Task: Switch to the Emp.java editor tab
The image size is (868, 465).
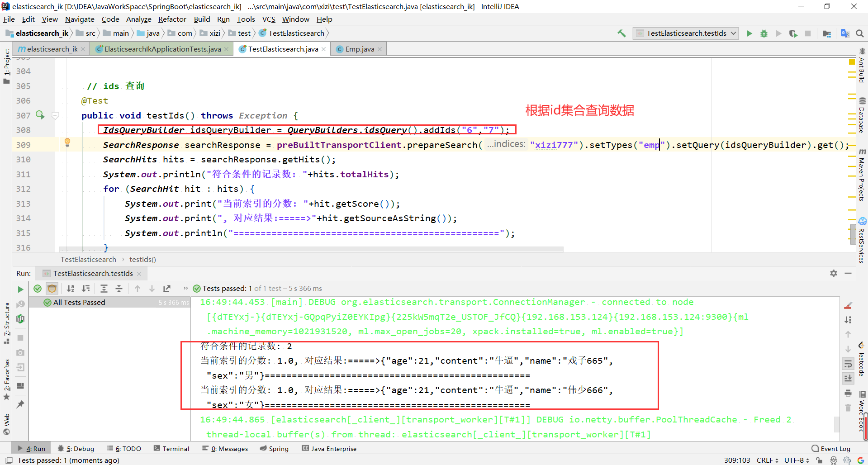Action: click(x=360, y=49)
